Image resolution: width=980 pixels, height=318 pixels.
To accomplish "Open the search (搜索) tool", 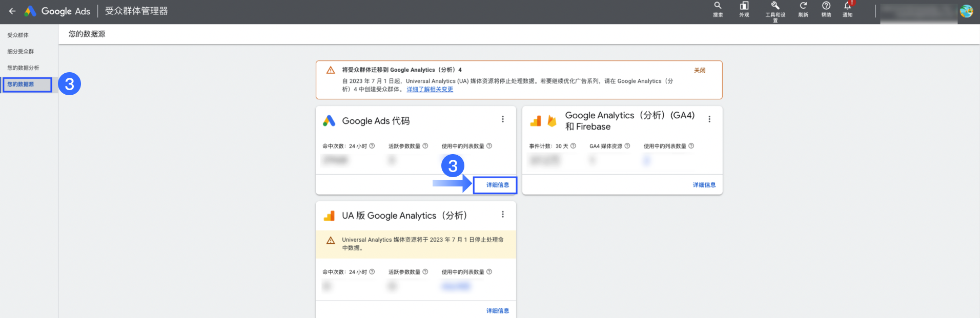I will (x=718, y=9).
